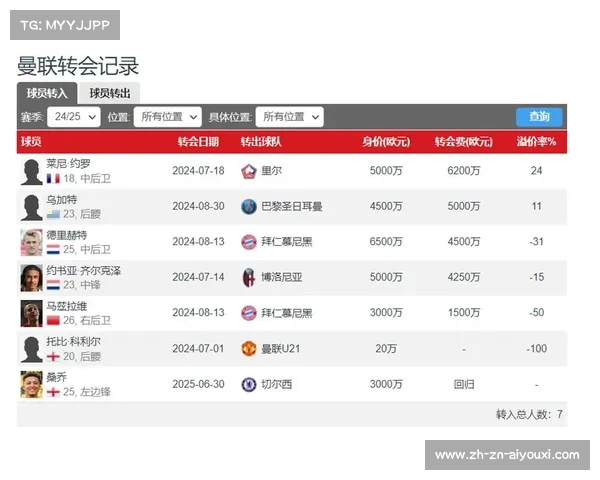The height and width of the screenshot is (480, 600).
Task: Click date 2024-08-30
Action: 198,206
